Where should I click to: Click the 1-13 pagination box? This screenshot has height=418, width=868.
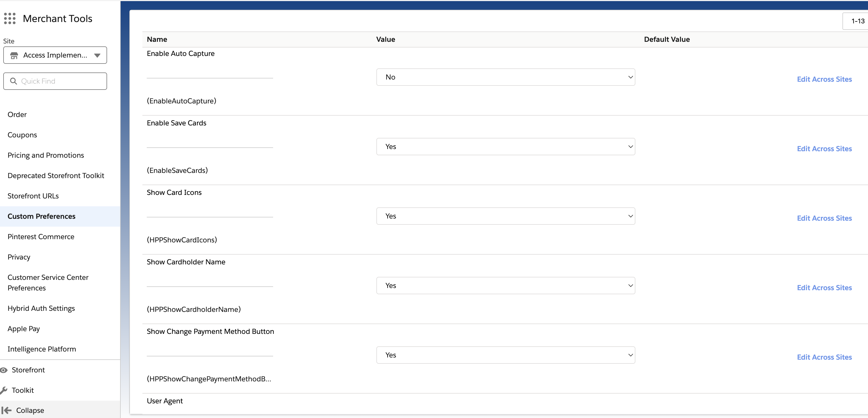click(857, 21)
